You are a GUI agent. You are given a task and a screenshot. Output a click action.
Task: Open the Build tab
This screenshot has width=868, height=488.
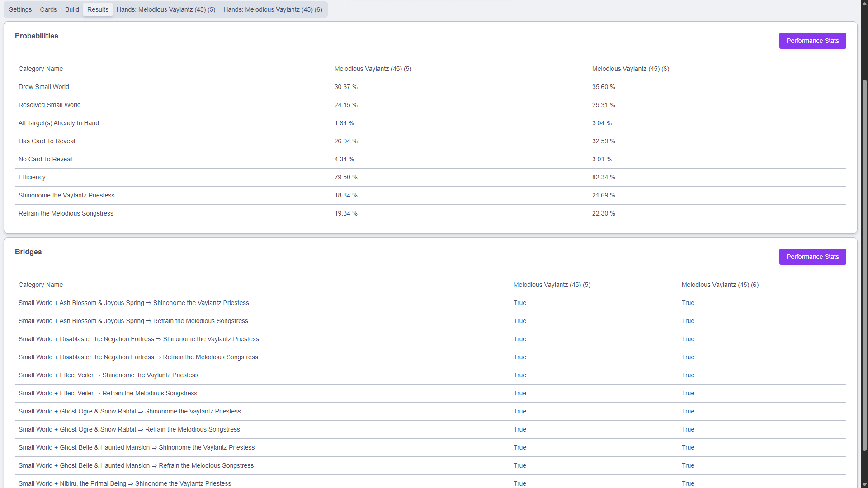pyautogui.click(x=72, y=9)
